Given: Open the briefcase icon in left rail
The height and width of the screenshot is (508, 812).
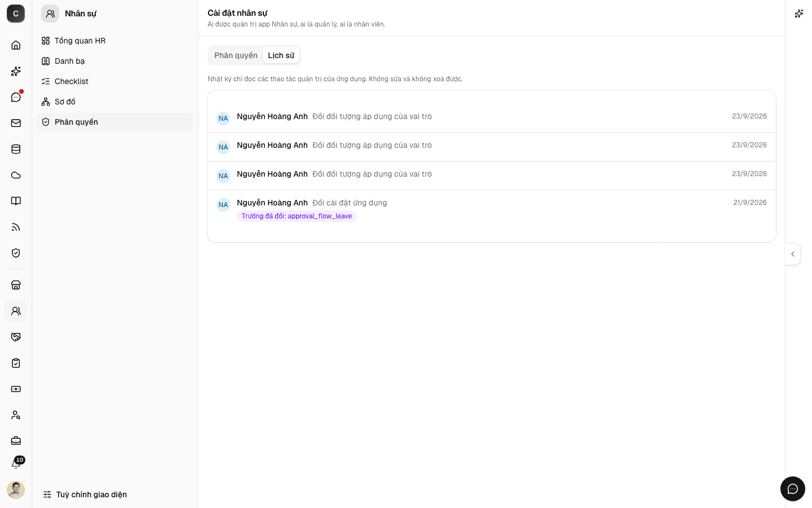Looking at the screenshot, I should 16,441.
